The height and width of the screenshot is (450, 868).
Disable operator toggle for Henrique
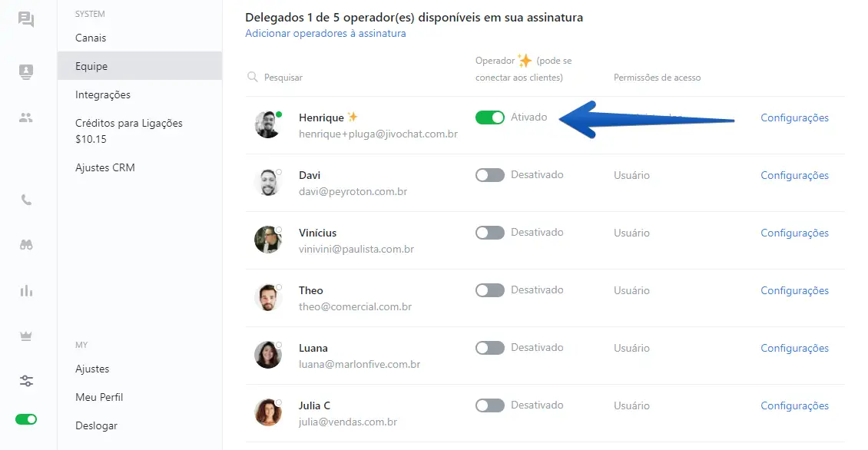coord(489,117)
